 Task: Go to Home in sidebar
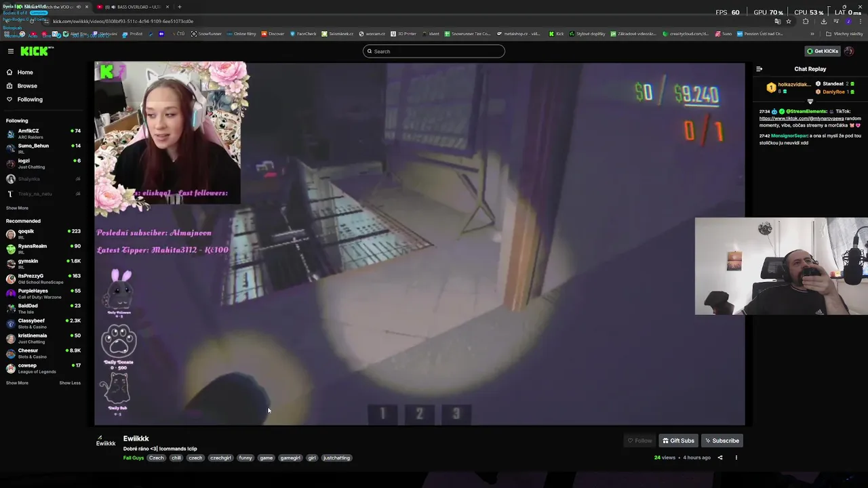[x=25, y=73]
